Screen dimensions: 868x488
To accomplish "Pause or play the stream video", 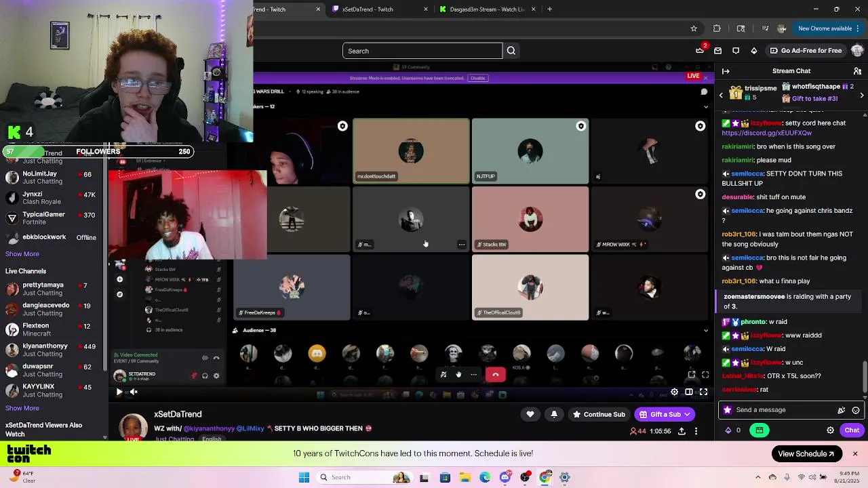I will (x=119, y=392).
